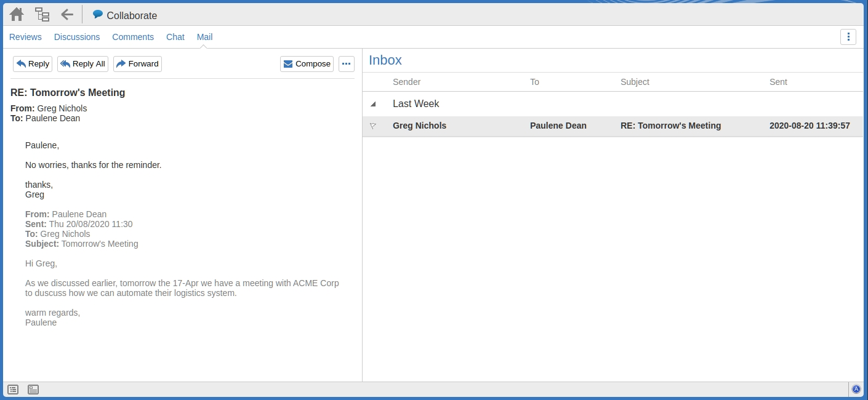The image size is (868, 400).
Task: Forward the current message
Action: 137,64
